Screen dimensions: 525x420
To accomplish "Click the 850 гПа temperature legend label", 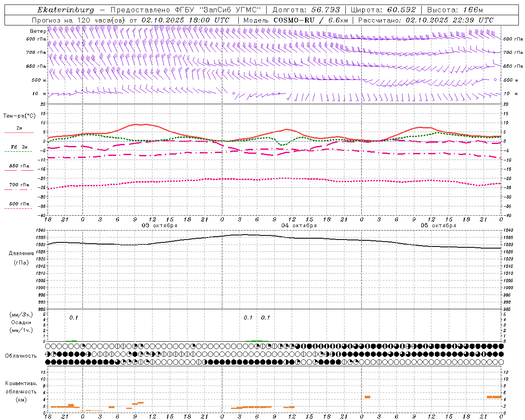I will 19,166.
